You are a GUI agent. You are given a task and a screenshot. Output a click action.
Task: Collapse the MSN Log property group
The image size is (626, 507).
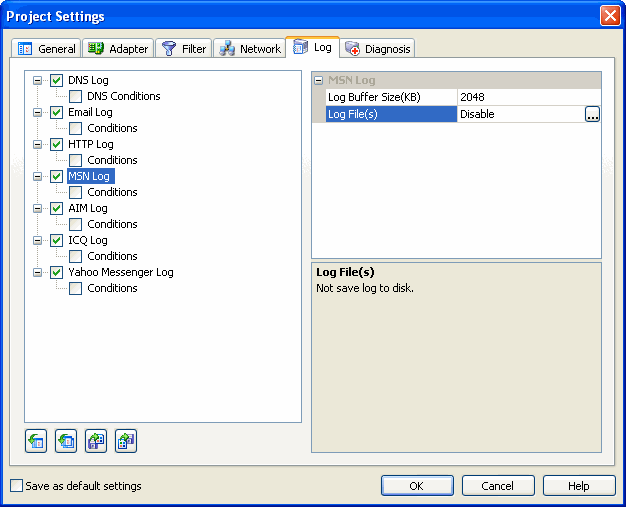(x=318, y=80)
